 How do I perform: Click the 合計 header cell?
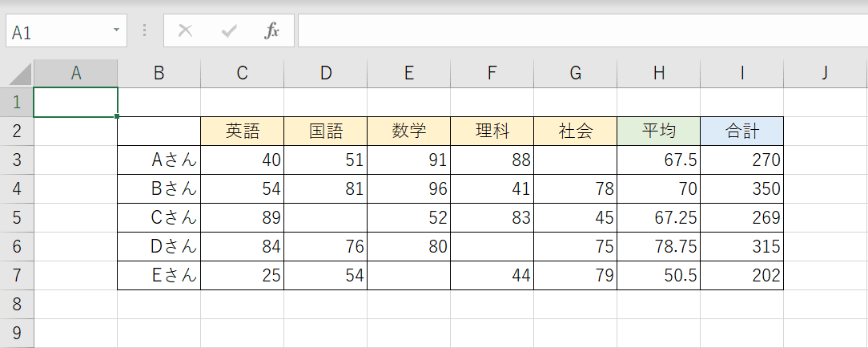[741, 132]
